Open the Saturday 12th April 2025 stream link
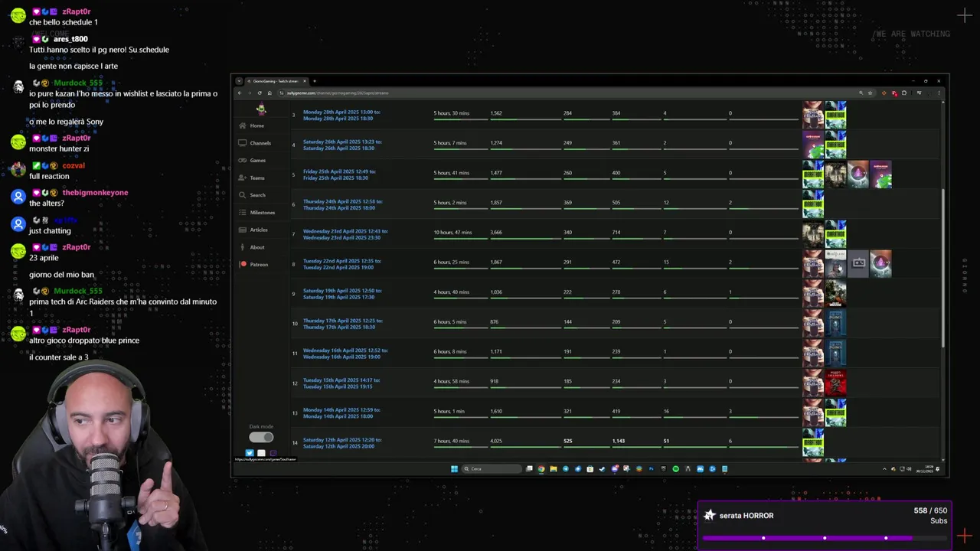This screenshot has height=551, width=980. coord(342,443)
